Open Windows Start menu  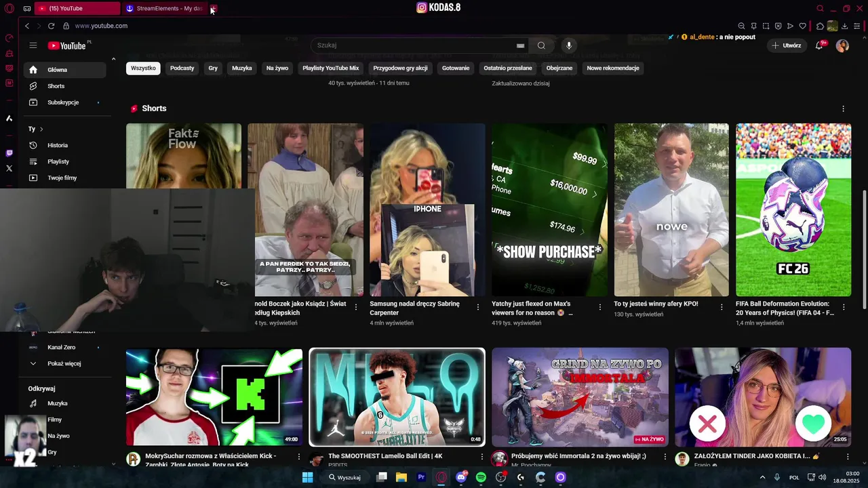307,477
